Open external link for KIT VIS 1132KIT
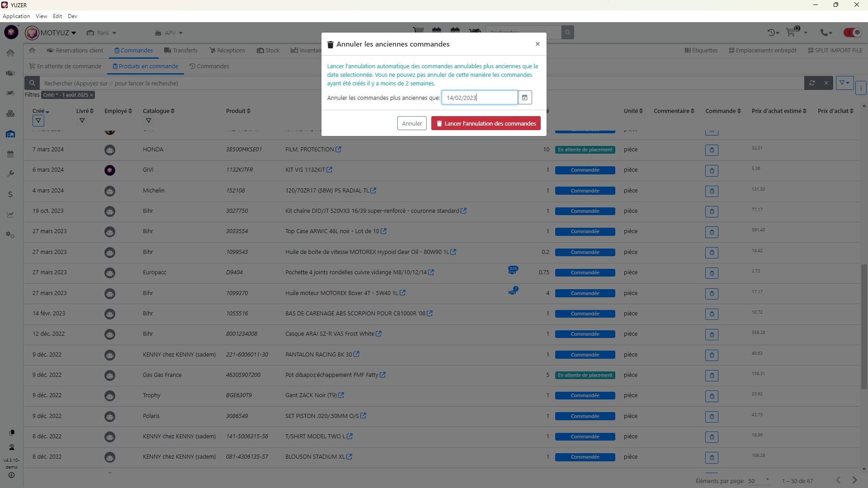Image resolution: width=868 pixels, height=488 pixels. tap(330, 170)
